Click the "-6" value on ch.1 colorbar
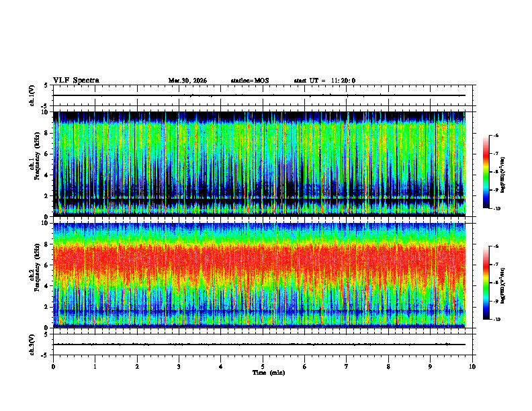Image resolution: width=532 pixels, height=411 pixels. point(496,135)
